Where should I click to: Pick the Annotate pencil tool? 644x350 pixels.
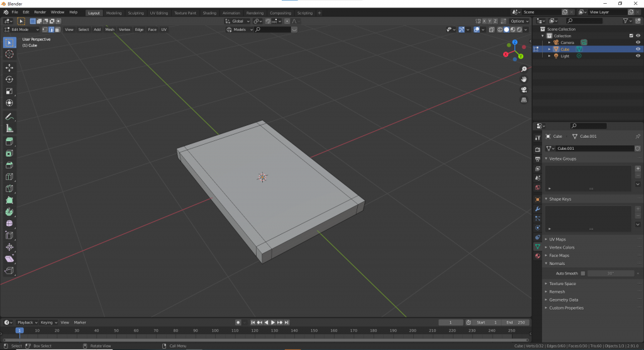pos(9,117)
